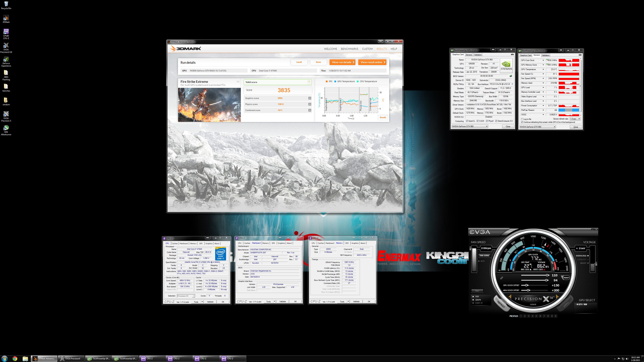This screenshot has width=644, height=362.
Task: Expand the Combined score details
Action: pos(310,110)
